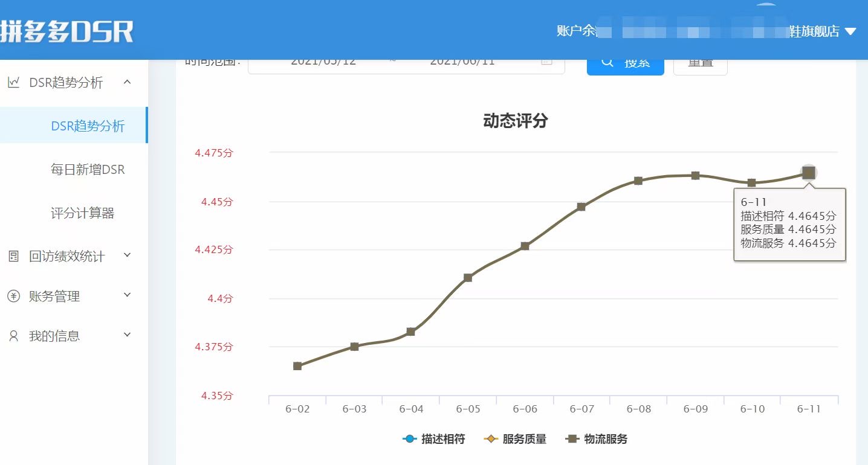Expand the 账务管理 menu chevron
Viewport: 868px width, 465px height.
coord(127,295)
